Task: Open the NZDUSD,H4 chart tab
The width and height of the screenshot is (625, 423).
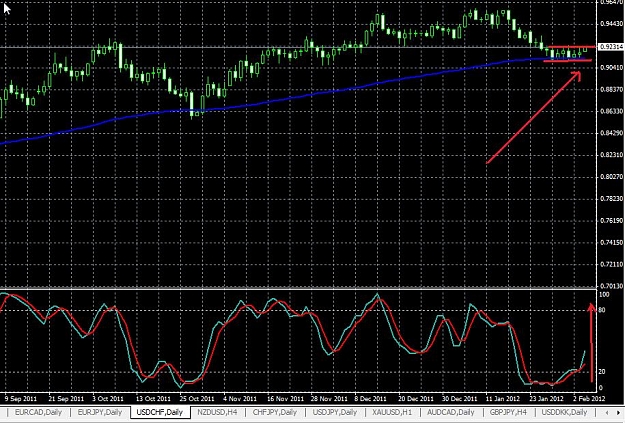Action: 217,412
